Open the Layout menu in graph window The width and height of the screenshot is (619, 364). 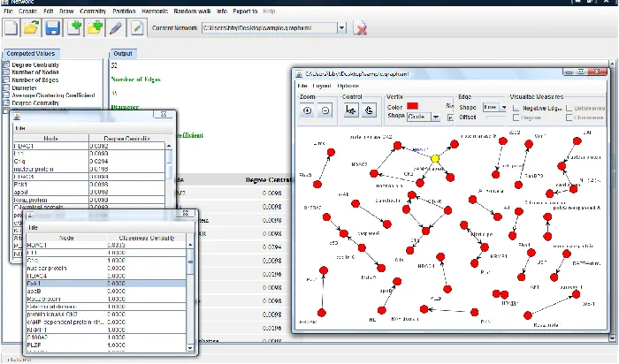pos(321,86)
